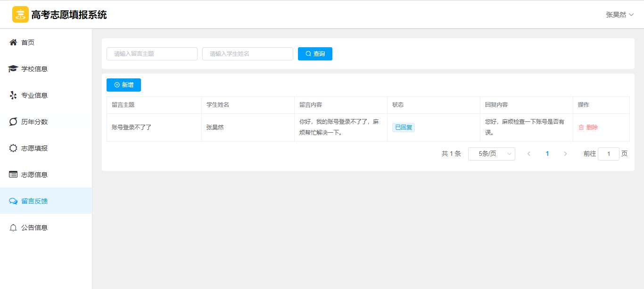This screenshot has width=644, height=289.
Task: Click the home icon beside 首页
Action: (x=13, y=42)
